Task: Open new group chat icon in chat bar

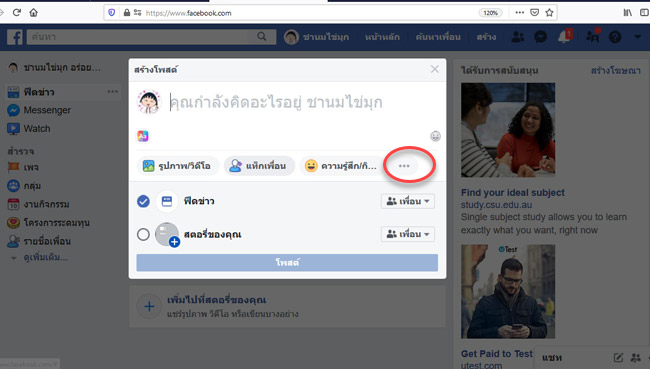Action: pos(635,357)
